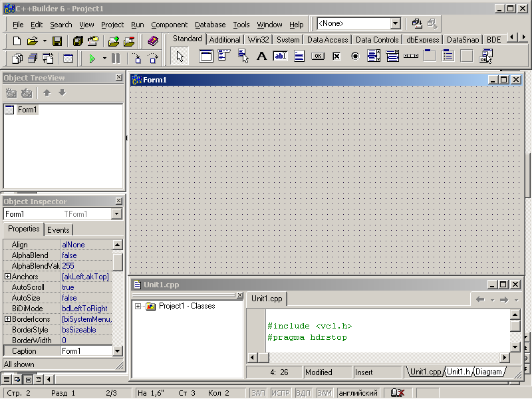The width and height of the screenshot is (532, 399).
Task: Select the Memo component icon
Action: click(x=299, y=56)
